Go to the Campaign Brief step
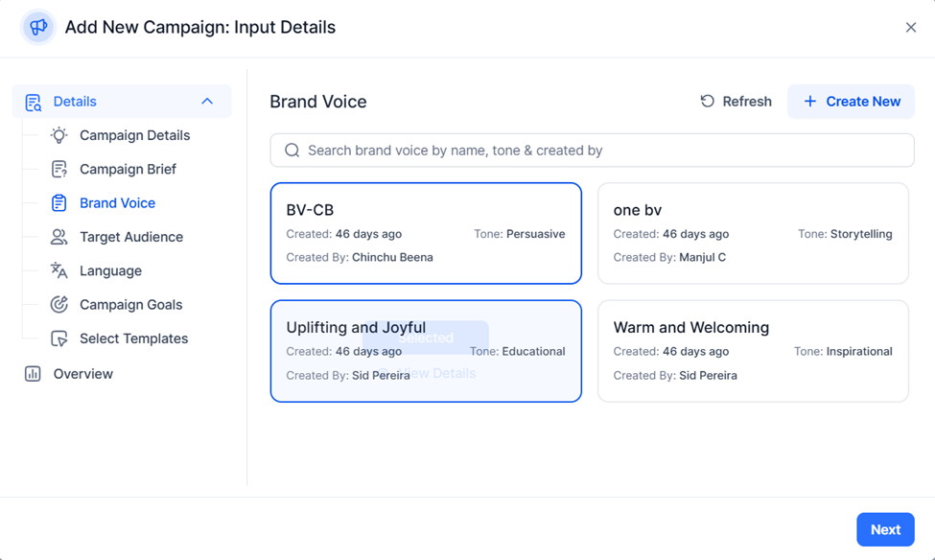Screen dimensions: 935x560 coord(128,170)
